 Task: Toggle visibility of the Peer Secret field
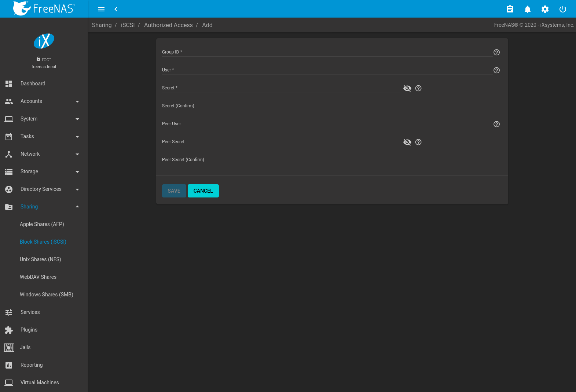point(407,142)
